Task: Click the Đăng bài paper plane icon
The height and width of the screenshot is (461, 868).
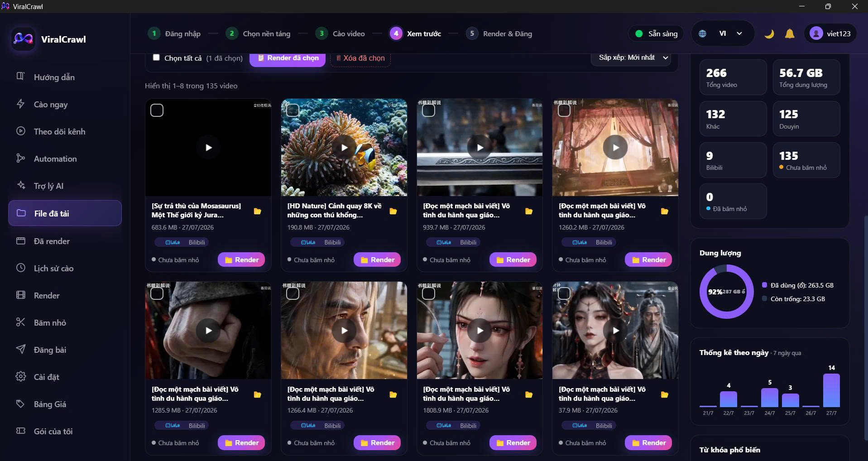Action: 20,349
